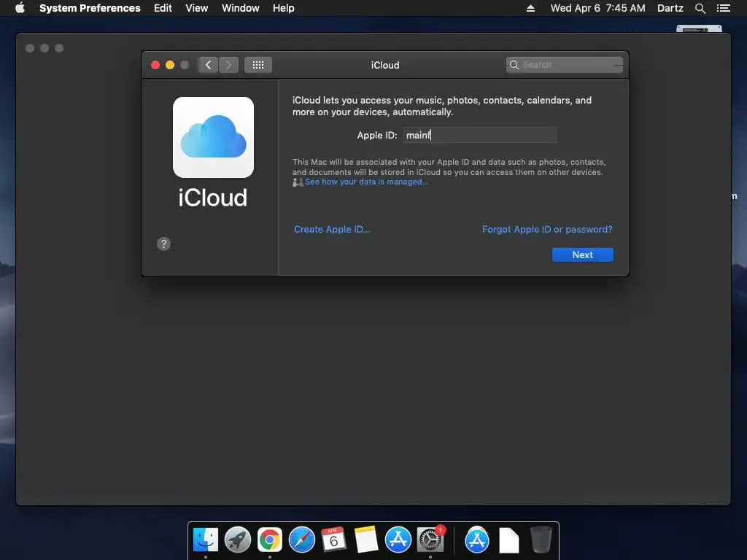Focus the Apple ID text field
Viewport: 747px width, 560px height.
(x=480, y=135)
